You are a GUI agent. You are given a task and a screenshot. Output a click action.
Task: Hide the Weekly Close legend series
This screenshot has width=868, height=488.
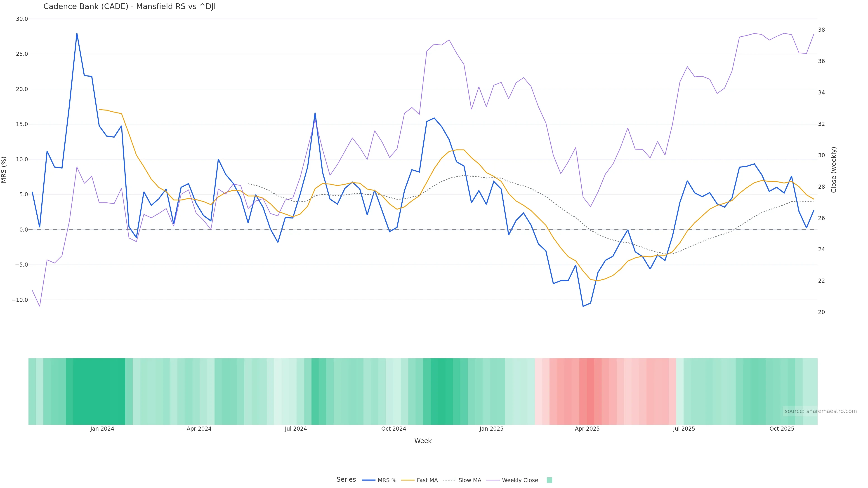point(520,480)
